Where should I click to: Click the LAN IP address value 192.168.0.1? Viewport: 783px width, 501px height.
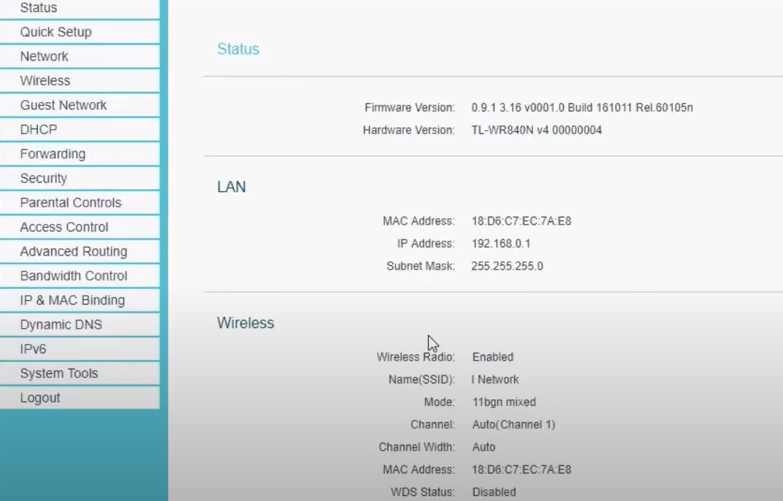500,244
